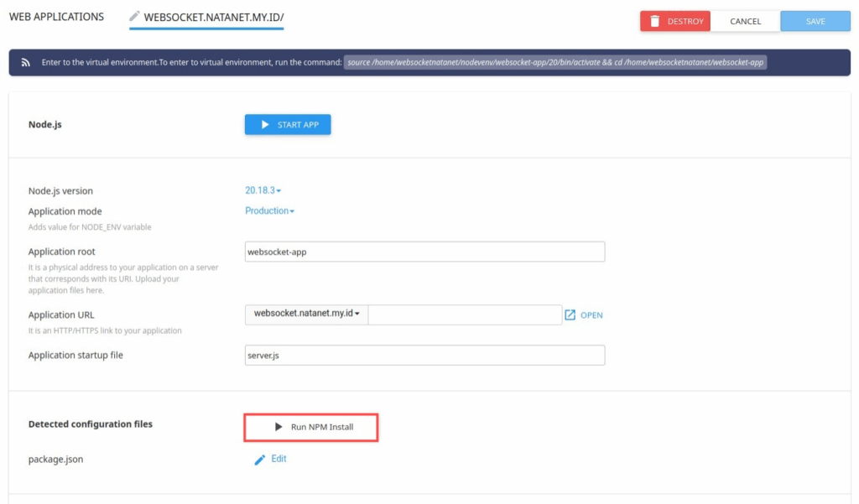Click the 'Detected configuration files' heading
Image resolution: width=859 pixels, height=504 pixels.
91,424
